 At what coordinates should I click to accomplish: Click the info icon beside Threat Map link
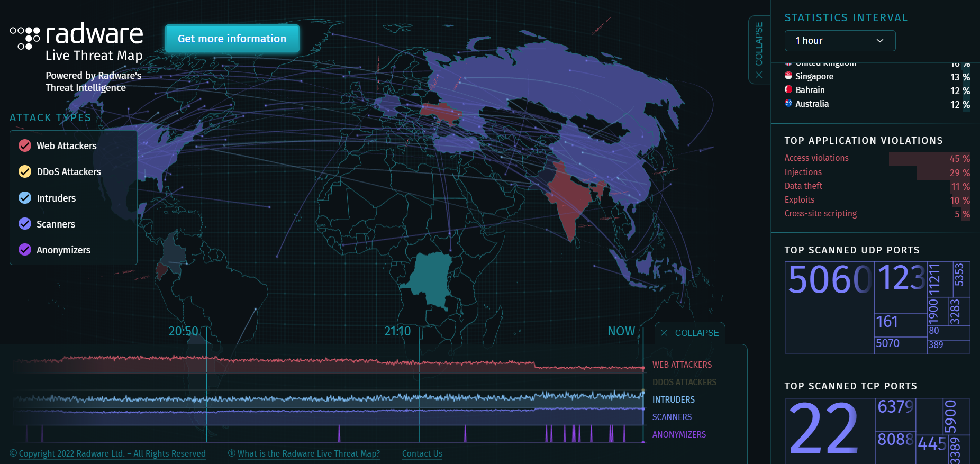[x=232, y=453]
